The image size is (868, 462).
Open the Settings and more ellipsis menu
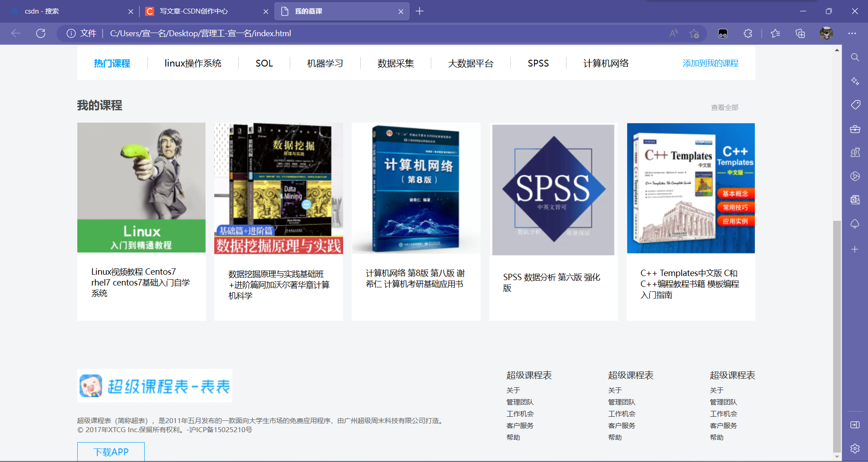pyautogui.click(x=852, y=33)
